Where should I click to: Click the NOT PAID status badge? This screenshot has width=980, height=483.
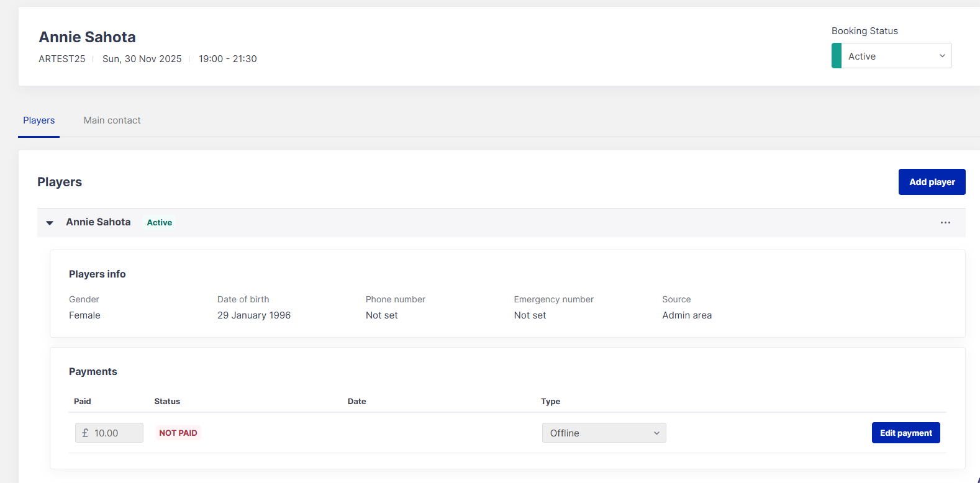click(x=178, y=433)
